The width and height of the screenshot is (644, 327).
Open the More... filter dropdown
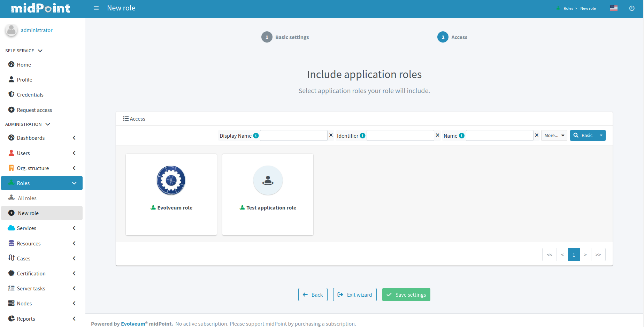coord(554,135)
